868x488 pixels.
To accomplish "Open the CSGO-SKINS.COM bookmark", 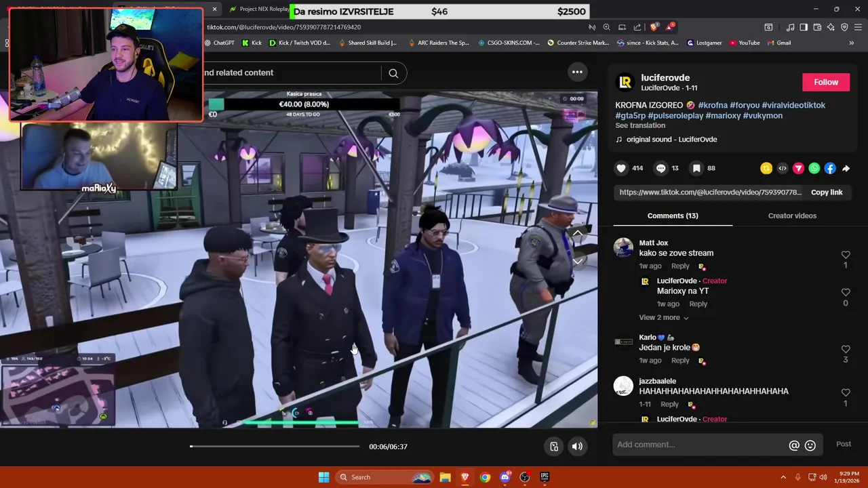I will (509, 43).
